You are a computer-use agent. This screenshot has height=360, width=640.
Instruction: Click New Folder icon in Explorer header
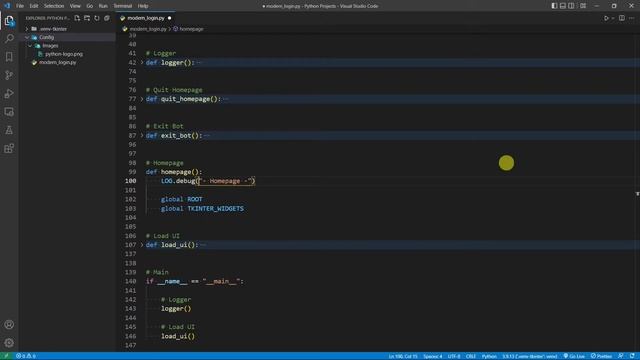pos(87,18)
